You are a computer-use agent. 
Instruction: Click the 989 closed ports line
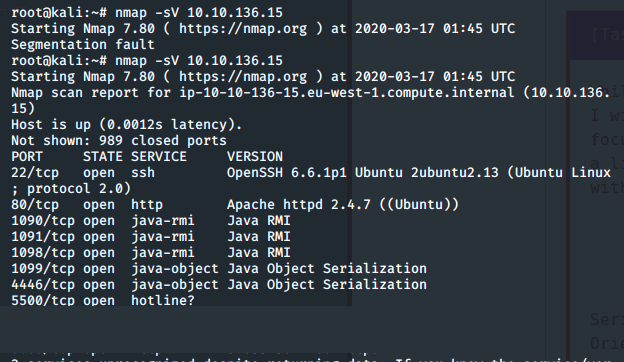click(119, 141)
